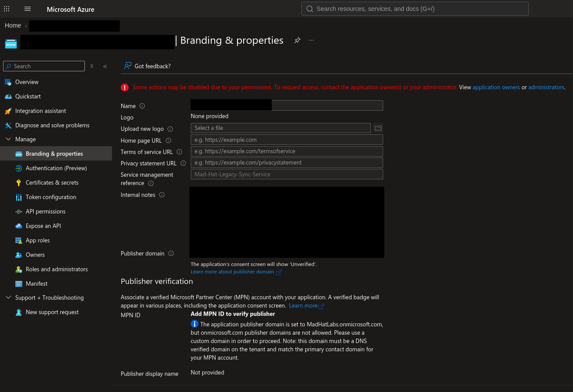Go to Home breadcrumb
Screen dimensions: 573x392
(x=13, y=25)
